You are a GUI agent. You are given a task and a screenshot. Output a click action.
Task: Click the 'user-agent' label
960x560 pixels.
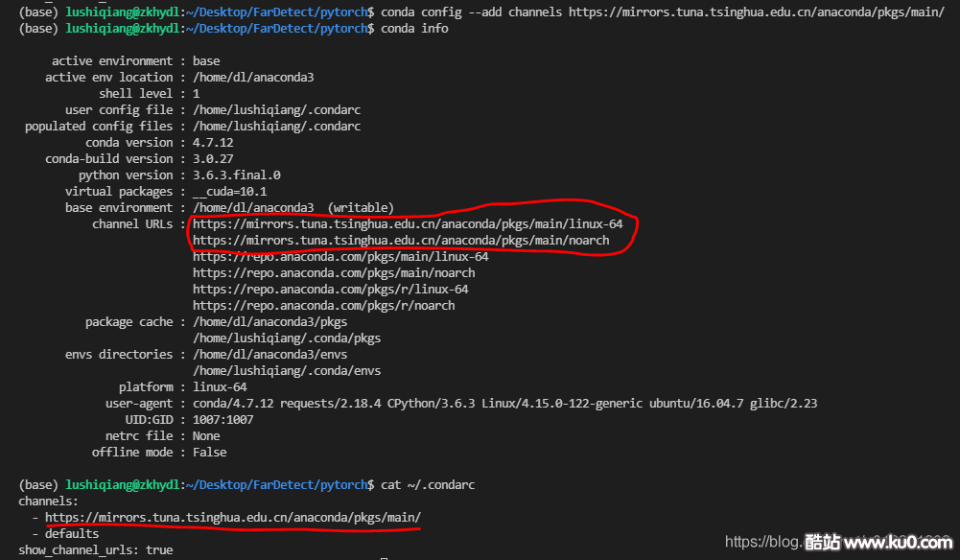click(x=140, y=404)
